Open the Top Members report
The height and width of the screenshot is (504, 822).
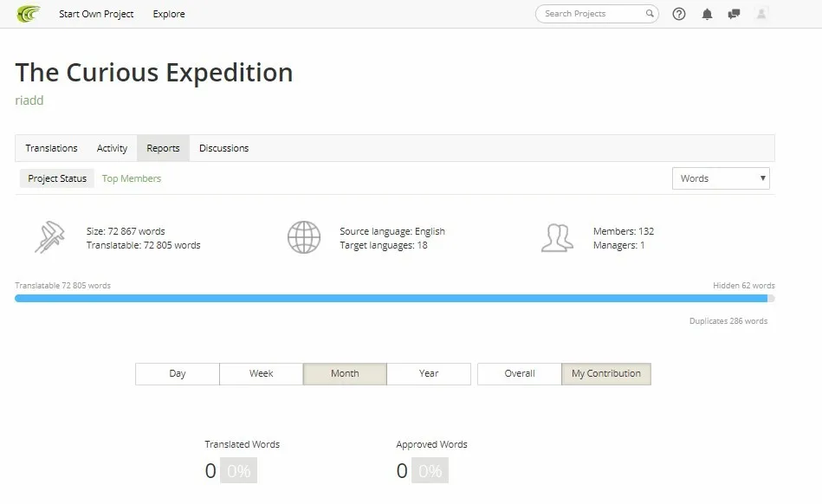click(132, 178)
